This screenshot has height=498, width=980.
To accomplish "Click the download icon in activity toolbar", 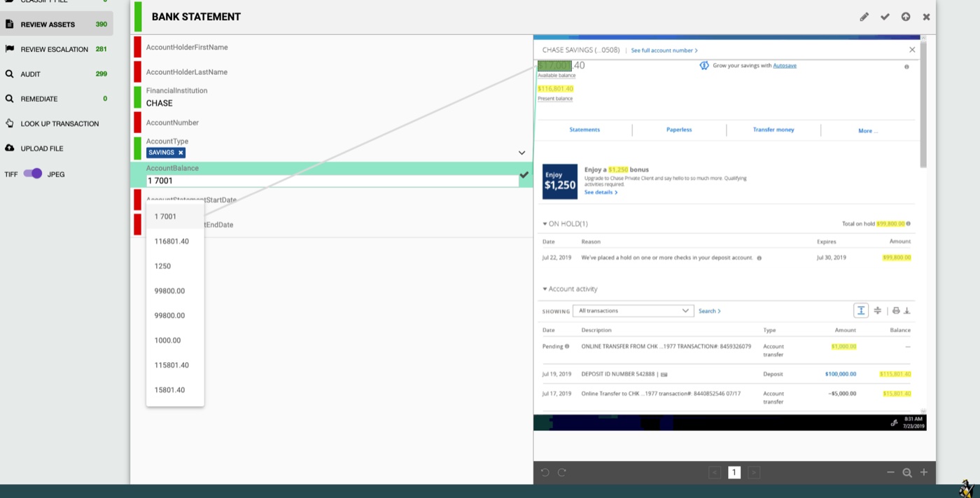I will pyautogui.click(x=907, y=310).
